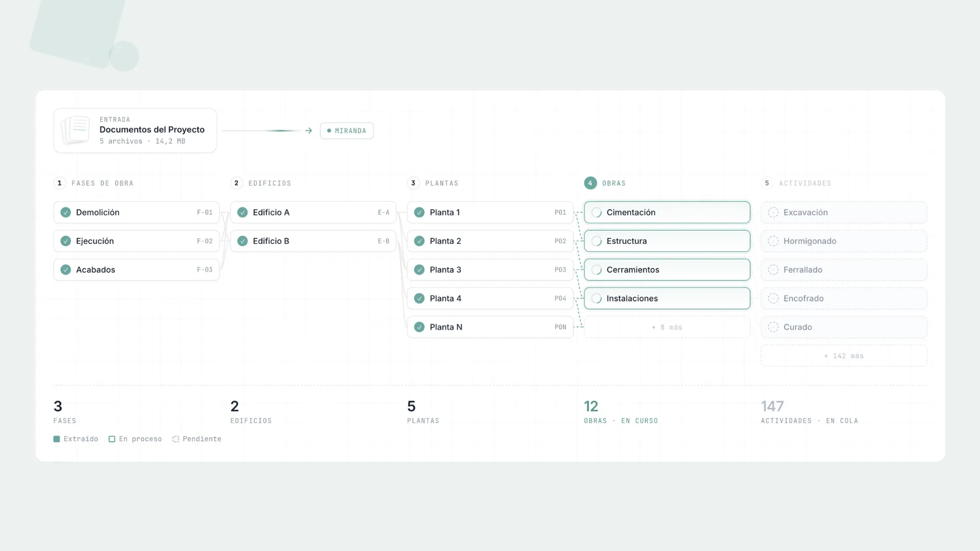Click the dashed pending circle on Excavación

(773, 212)
